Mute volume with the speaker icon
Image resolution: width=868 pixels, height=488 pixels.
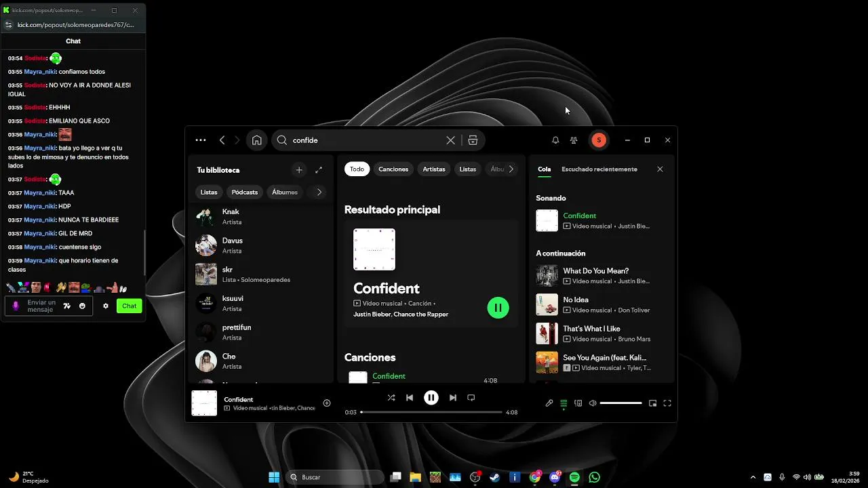593,403
